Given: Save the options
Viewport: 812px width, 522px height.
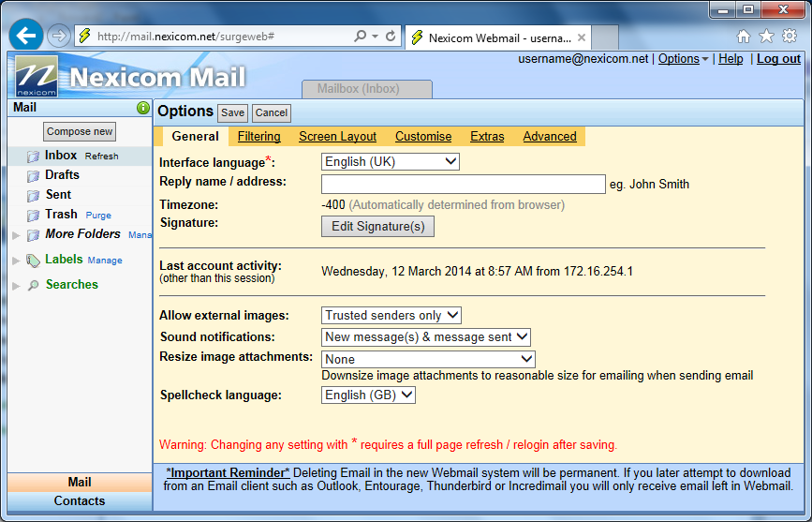Looking at the screenshot, I should click(x=232, y=113).
